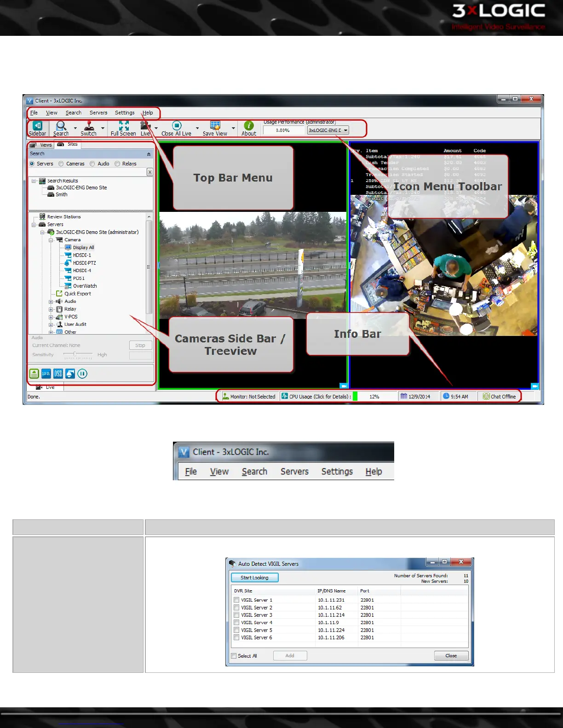
Task: Click the green icon left of 13:21 icon
Action: tap(34, 374)
